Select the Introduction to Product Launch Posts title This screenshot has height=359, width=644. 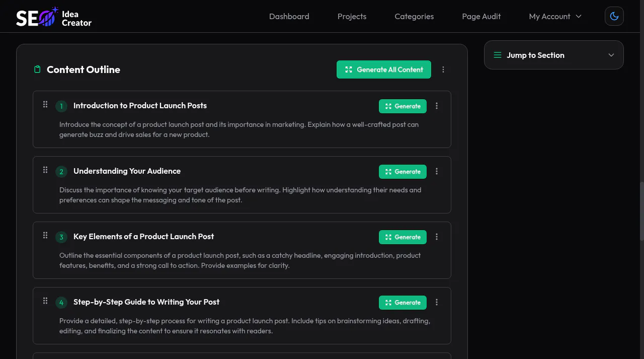pos(140,105)
